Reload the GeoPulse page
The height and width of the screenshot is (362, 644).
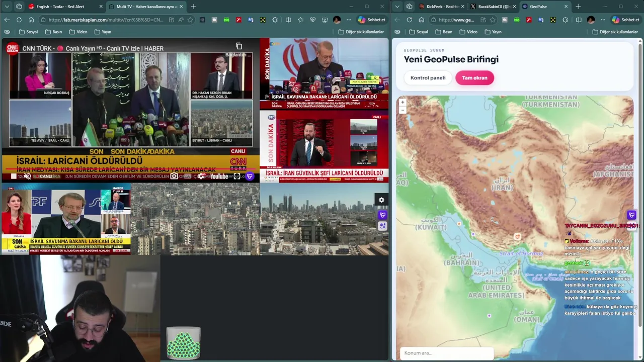point(409,20)
